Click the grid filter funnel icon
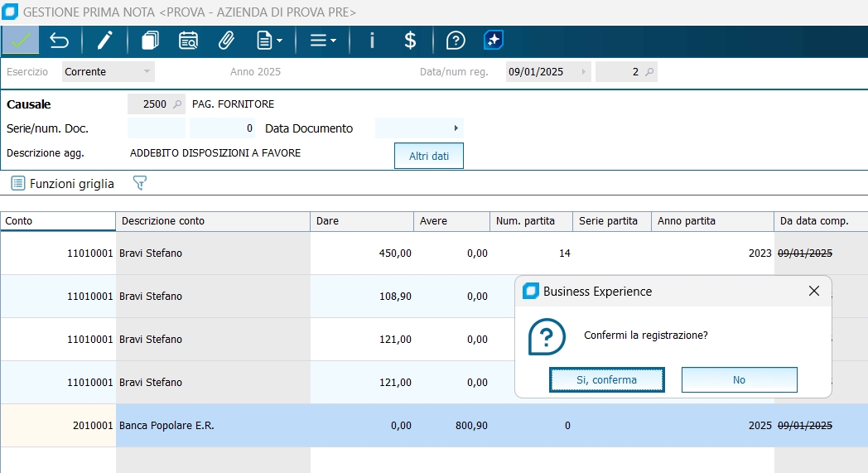 tap(140, 183)
